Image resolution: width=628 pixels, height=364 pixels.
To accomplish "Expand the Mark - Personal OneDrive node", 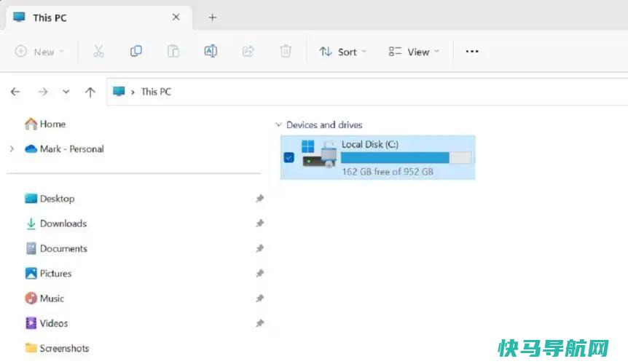I will point(12,149).
